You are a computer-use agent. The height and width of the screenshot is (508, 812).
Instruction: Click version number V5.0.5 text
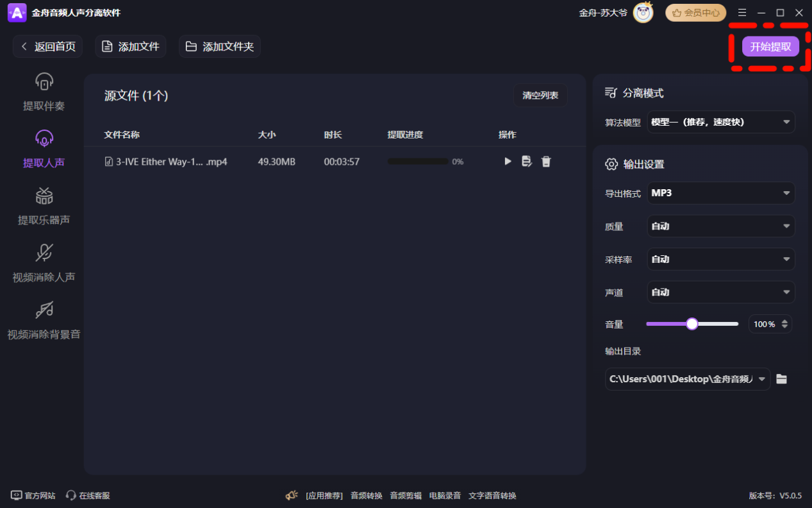[775, 496]
